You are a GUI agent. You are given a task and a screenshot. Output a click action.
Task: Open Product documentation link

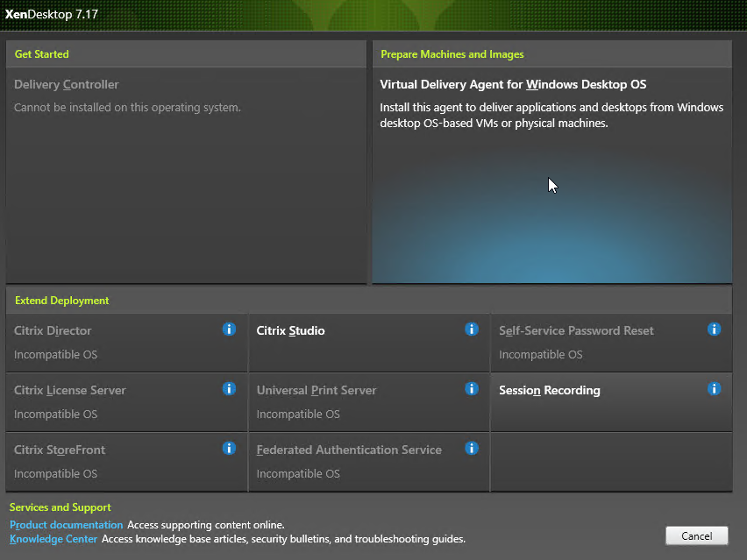coord(67,525)
